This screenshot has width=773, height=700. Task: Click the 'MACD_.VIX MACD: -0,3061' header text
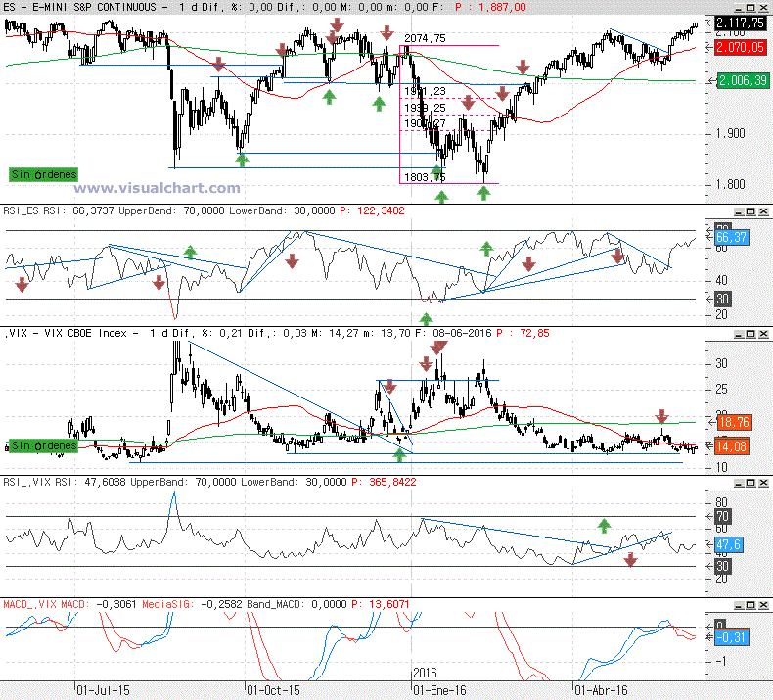pos(69,604)
